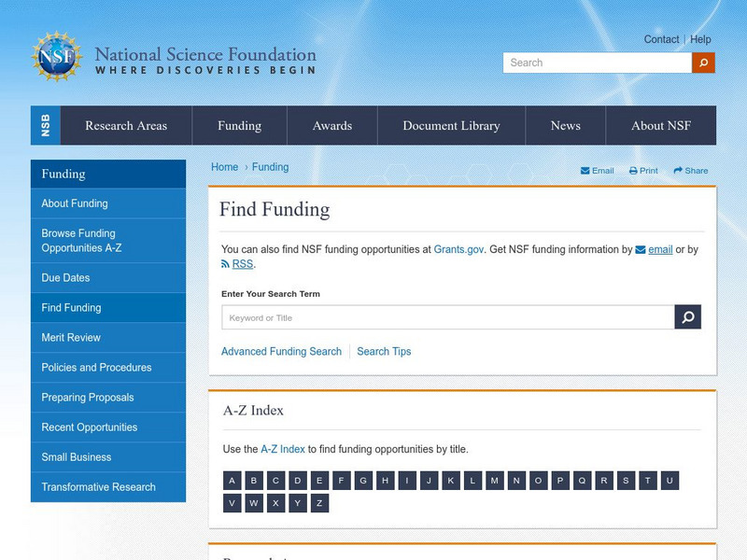Click the P letter index button
The height and width of the screenshot is (560, 747).
(x=560, y=481)
